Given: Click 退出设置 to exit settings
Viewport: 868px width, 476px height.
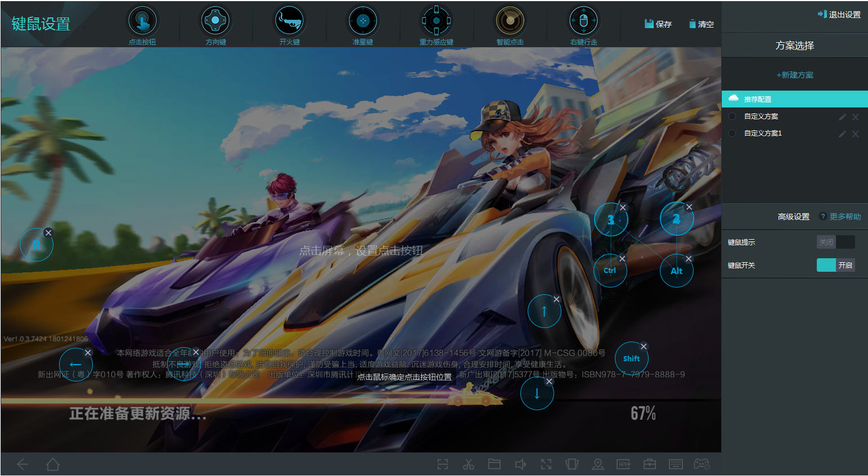Looking at the screenshot, I should click(839, 15).
